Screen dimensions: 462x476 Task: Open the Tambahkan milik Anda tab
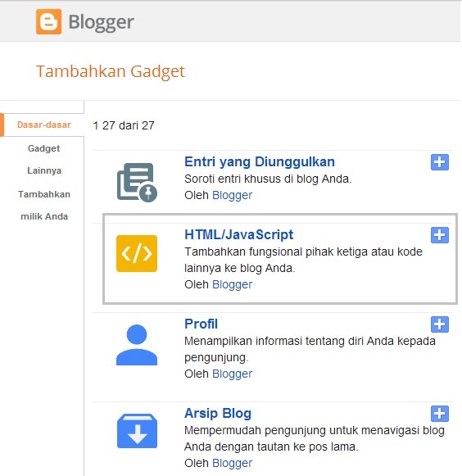(44, 205)
